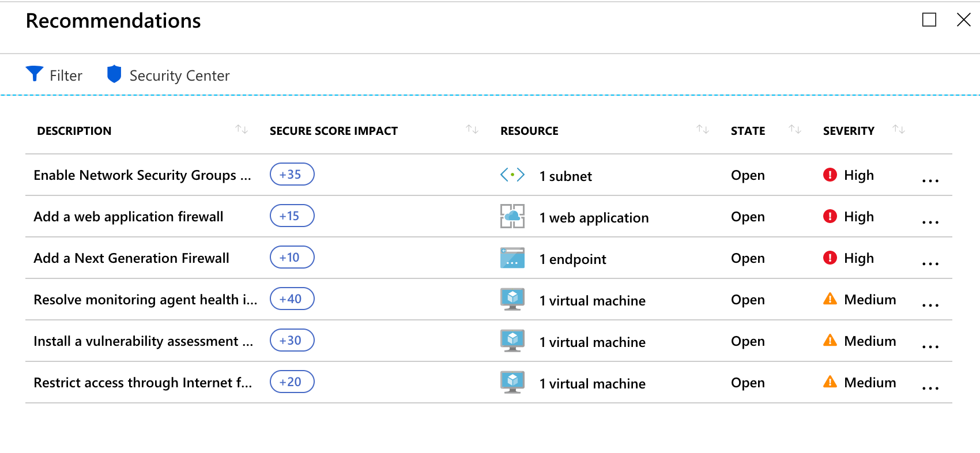980x453 pixels.
Task: Open Add a web application firewall recommendation
Action: coord(129,217)
